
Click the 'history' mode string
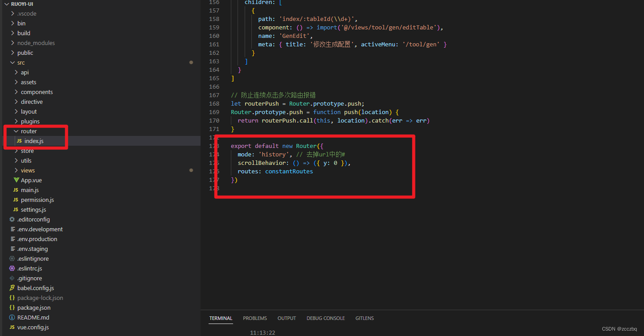coord(274,155)
